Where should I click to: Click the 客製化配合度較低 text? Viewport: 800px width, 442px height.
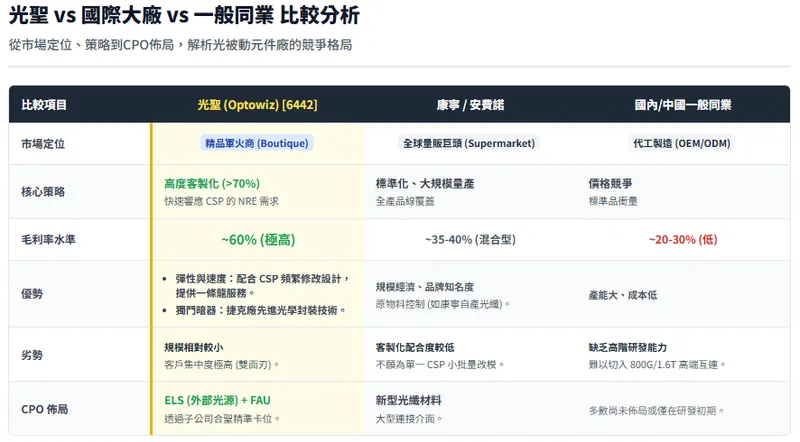pyautogui.click(x=415, y=348)
